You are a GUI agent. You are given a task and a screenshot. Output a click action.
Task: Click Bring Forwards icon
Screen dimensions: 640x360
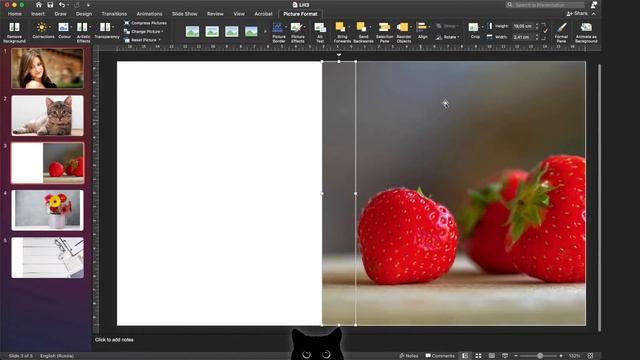pos(340,27)
